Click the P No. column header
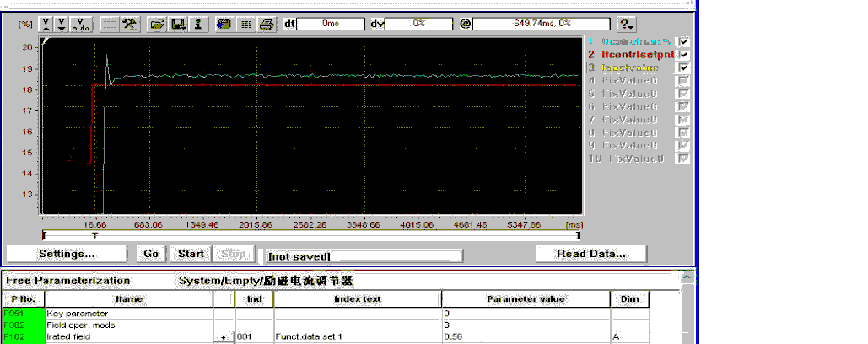The width and height of the screenshot is (868, 344). tap(23, 299)
